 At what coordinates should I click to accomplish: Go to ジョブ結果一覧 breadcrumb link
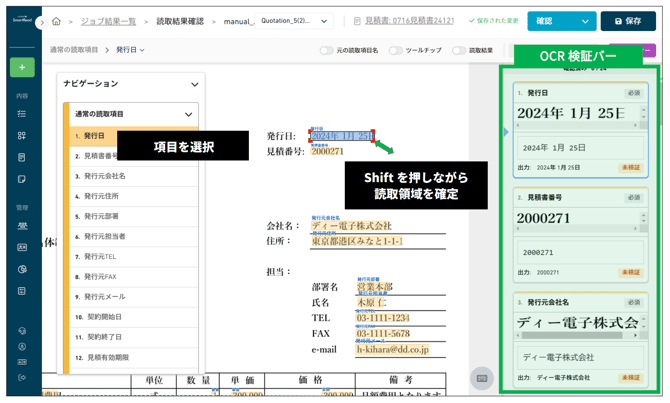coord(108,21)
